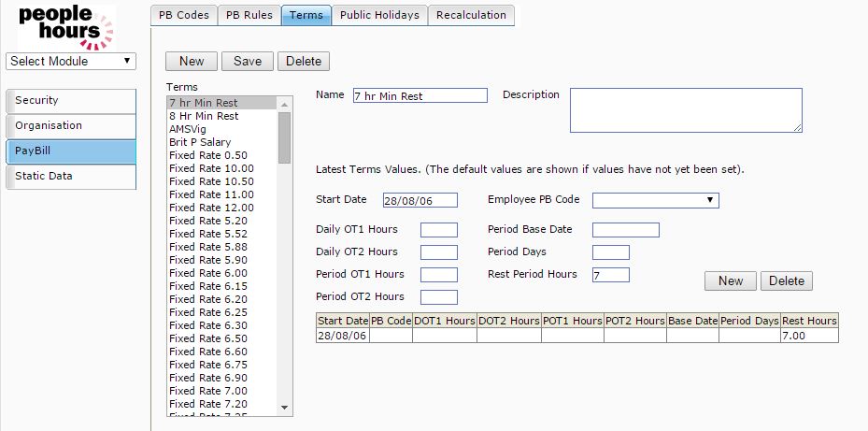Open the PB Rules tab
The height and width of the screenshot is (431, 868).
tap(249, 15)
